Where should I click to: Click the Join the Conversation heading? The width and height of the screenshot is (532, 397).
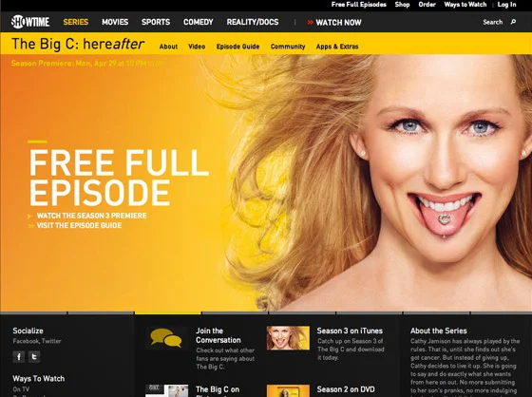pos(218,335)
